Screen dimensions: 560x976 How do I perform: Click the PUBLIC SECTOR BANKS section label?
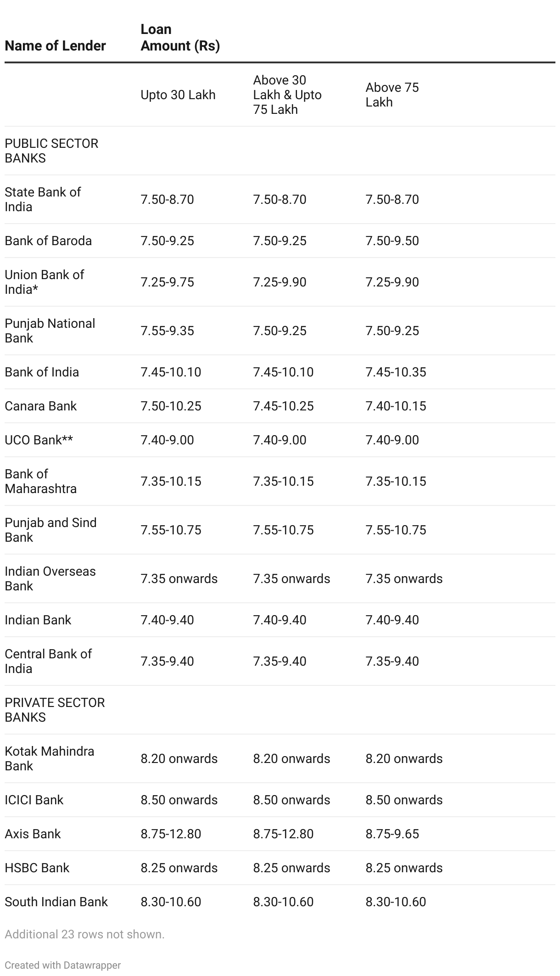pyautogui.click(x=51, y=151)
